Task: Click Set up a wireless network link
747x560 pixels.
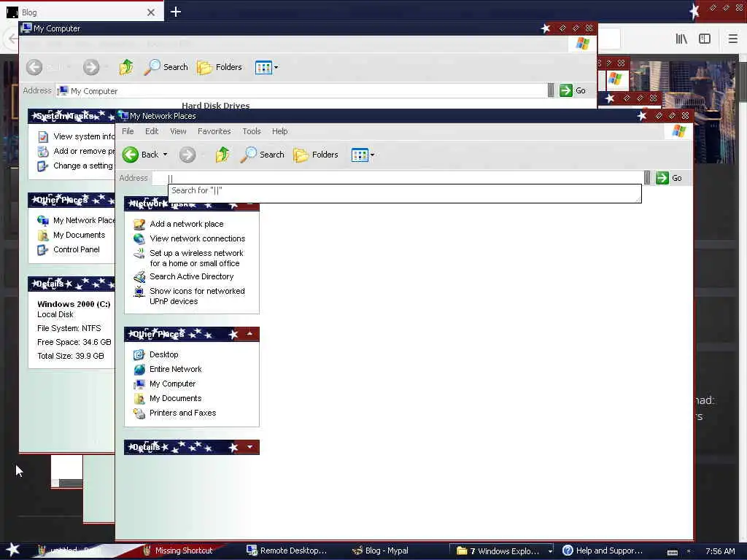Action: 196,258
